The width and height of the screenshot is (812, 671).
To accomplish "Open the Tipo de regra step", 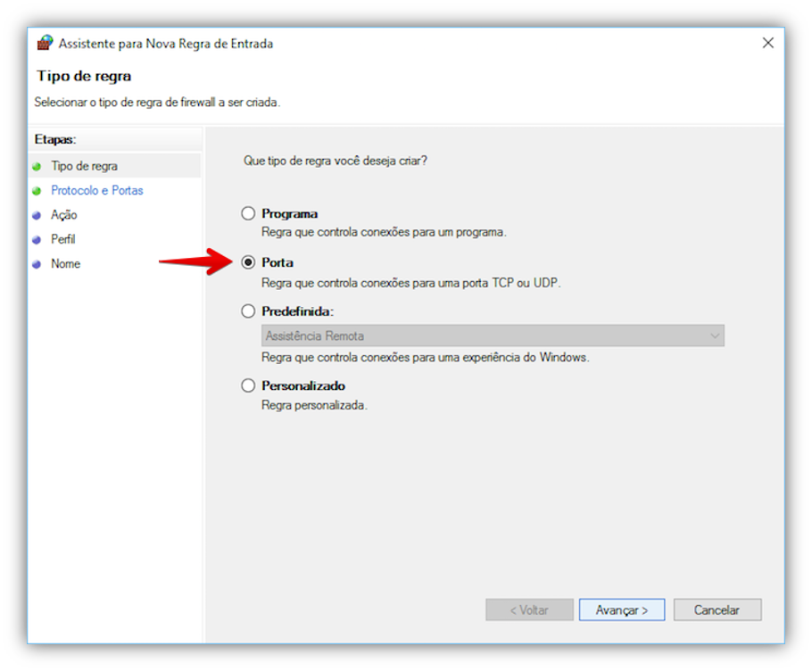I will point(84,167).
